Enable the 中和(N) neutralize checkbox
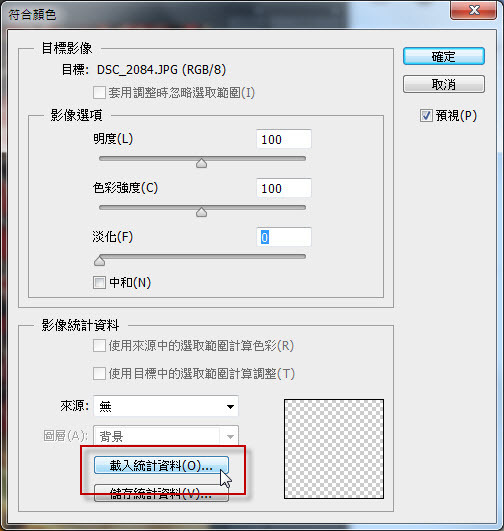Viewport: 504px width, 531px height. [99, 282]
